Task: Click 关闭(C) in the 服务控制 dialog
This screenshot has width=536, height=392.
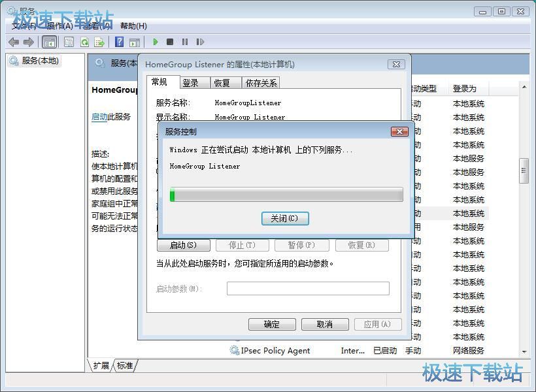Action: [285, 218]
